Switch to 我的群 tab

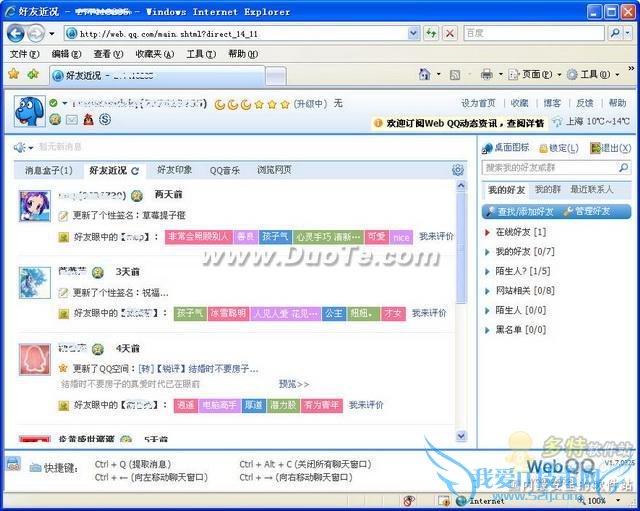pyautogui.click(x=548, y=189)
